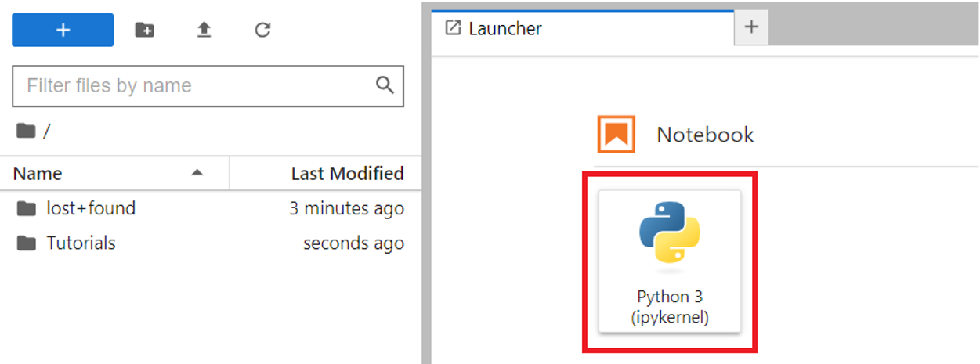The width and height of the screenshot is (980, 364).
Task: Click the orange Notebook section icon
Action: pos(616,134)
